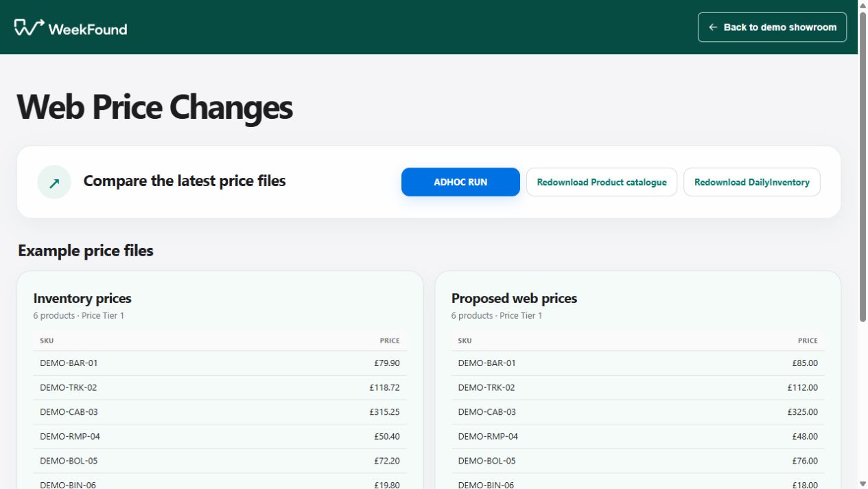Select DEMO-CAB-03 in Inventory prices
The height and width of the screenshot is (489, 868).
pyautogui.click(x=69, y=412)
